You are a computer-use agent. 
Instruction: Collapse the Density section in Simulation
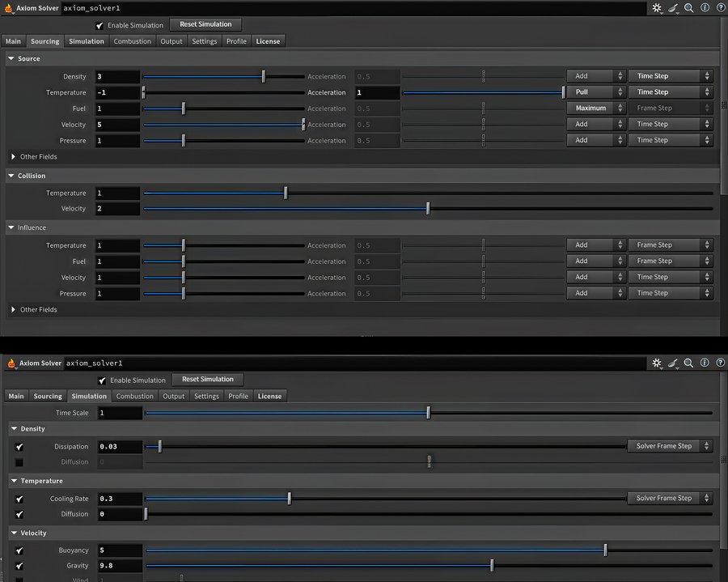14,429
